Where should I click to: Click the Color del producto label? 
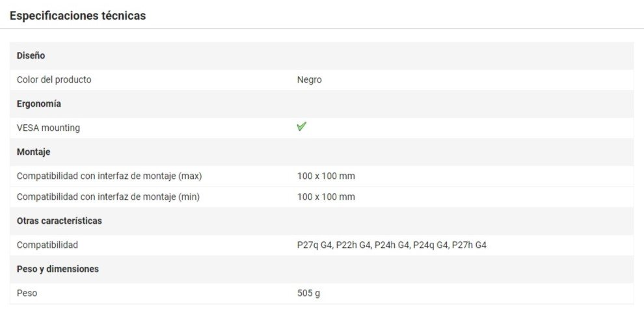pyautogui.click(x=54, y=80)
